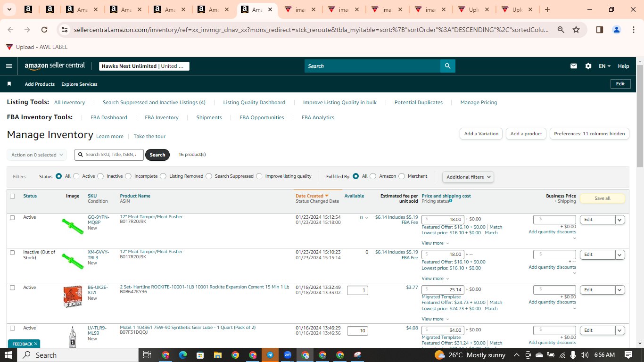Open the Hawks Nest Unlimited account switcher
The height and width of the screenshot is (362, 644).
(x=144, y=66)
